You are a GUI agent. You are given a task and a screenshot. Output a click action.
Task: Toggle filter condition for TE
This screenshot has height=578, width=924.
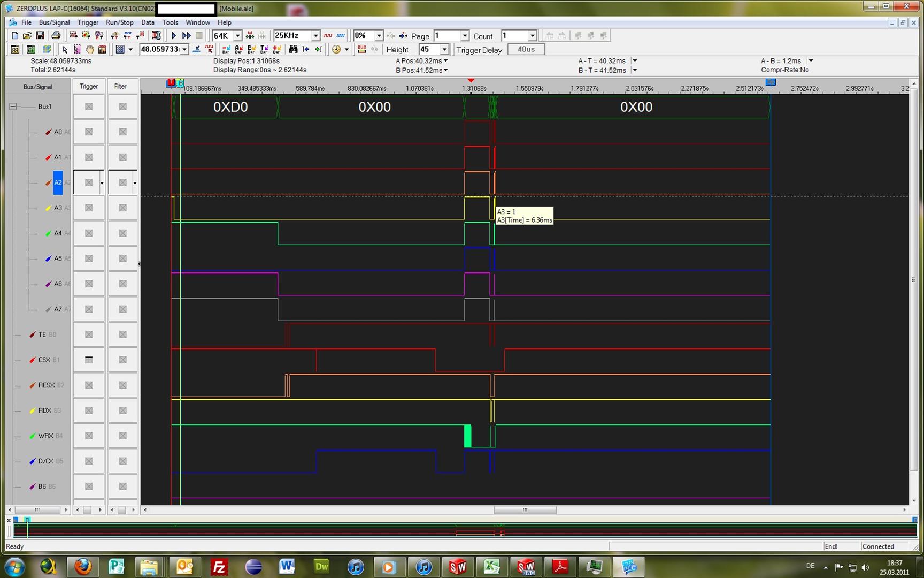[122, 334]
